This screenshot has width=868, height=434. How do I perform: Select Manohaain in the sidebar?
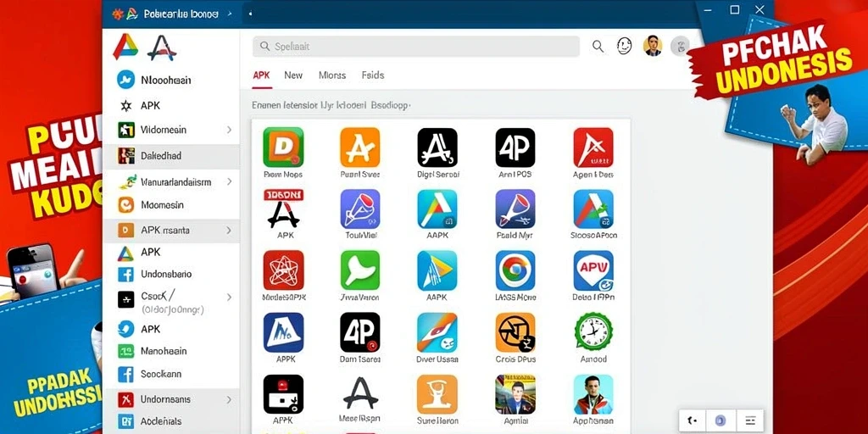pos(171,351)
